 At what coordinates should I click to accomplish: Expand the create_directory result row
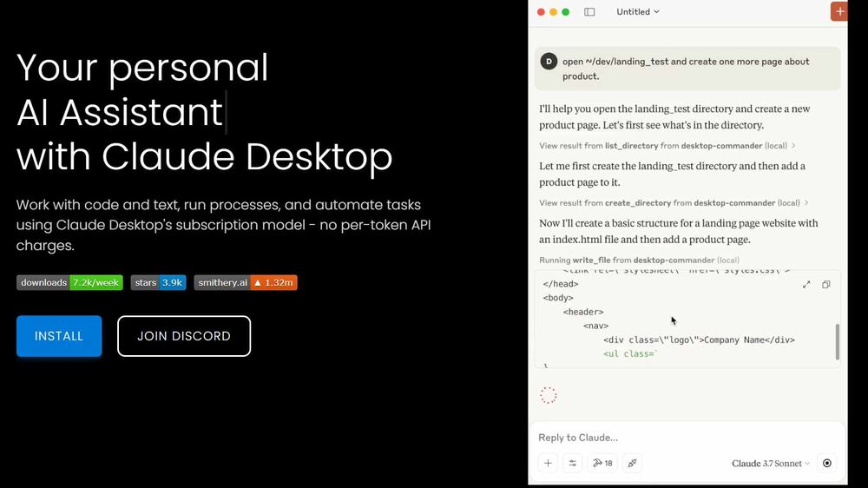pos(674,202)
